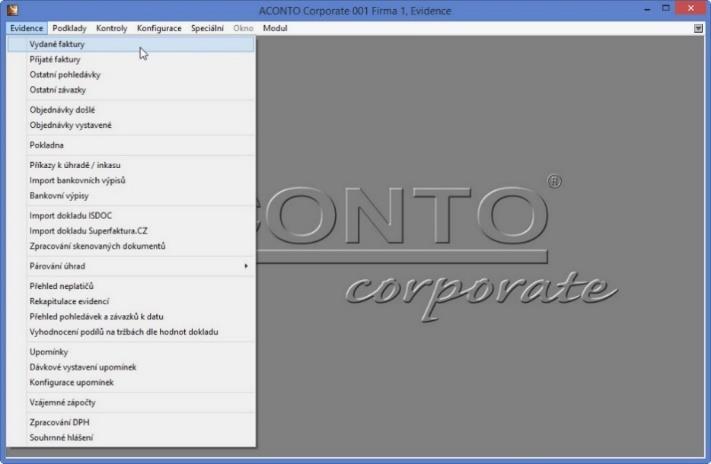Choose Import dokladu ISDOC
The image size is (711, 464).
tap(131, 216)
